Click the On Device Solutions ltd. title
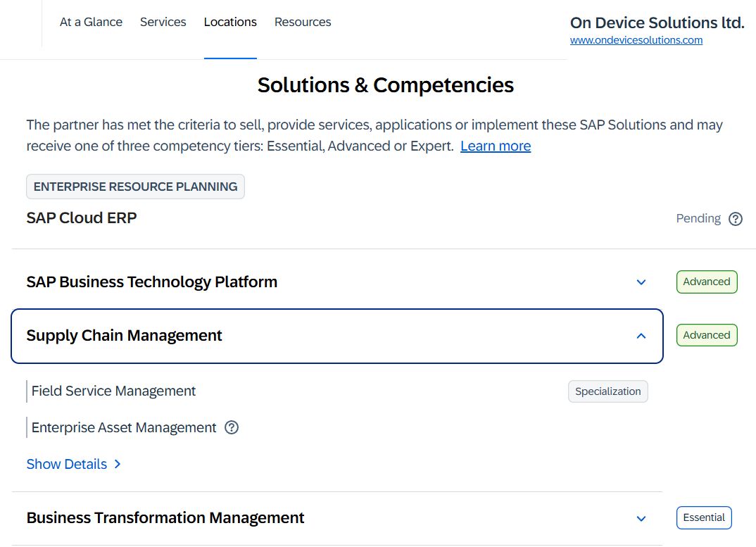 pos(657,22)
